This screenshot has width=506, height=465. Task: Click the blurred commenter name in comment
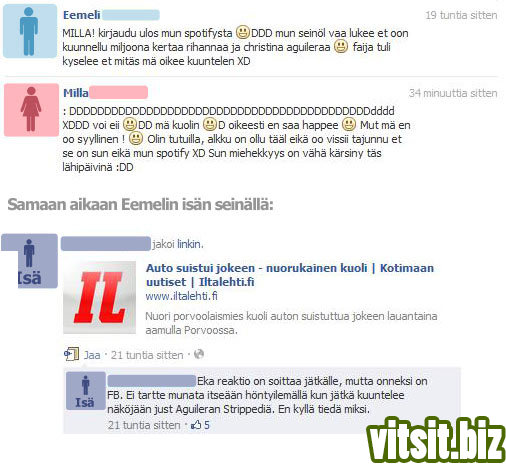tap(152, 381)
